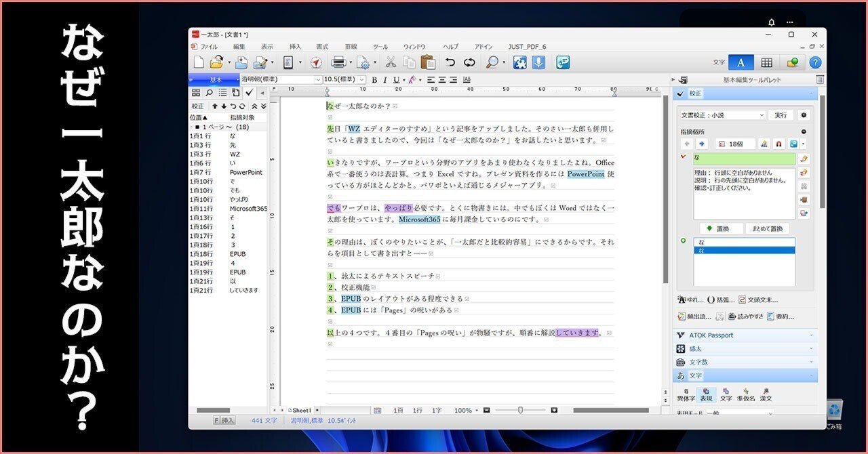Click the eraser icon beside the な suggestion
This screenshot has width=868, height=454.
click(804, 159)
